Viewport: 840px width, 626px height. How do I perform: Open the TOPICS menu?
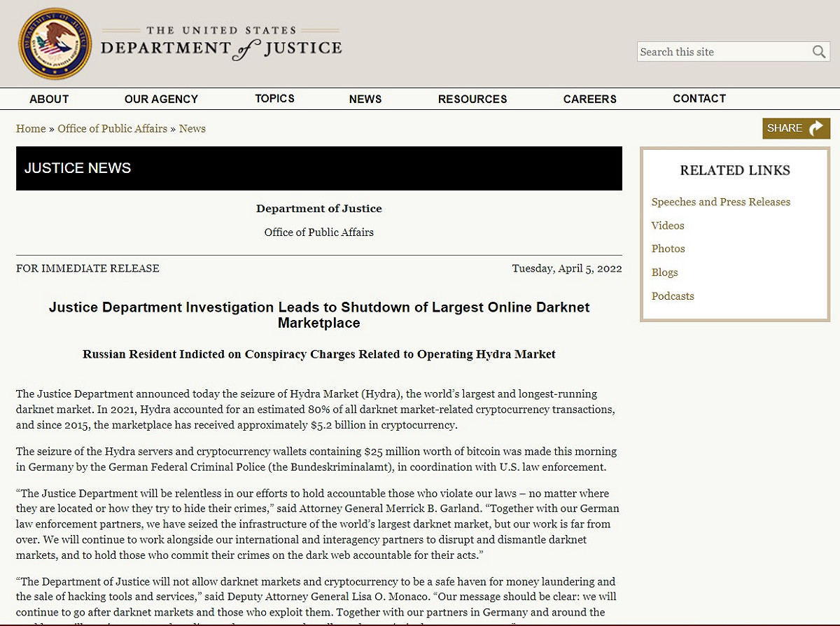click(274, 99)
